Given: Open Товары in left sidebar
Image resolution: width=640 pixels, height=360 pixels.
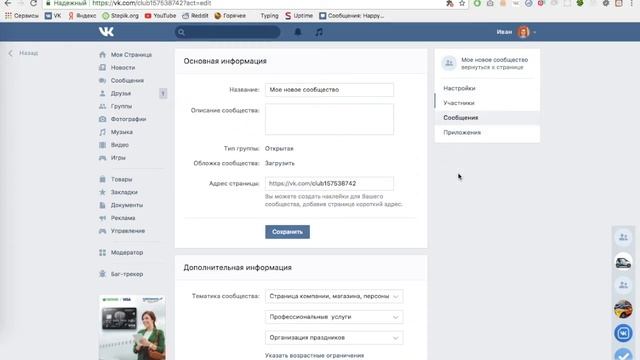Looking at the screenshot, I should click(121, 179).
